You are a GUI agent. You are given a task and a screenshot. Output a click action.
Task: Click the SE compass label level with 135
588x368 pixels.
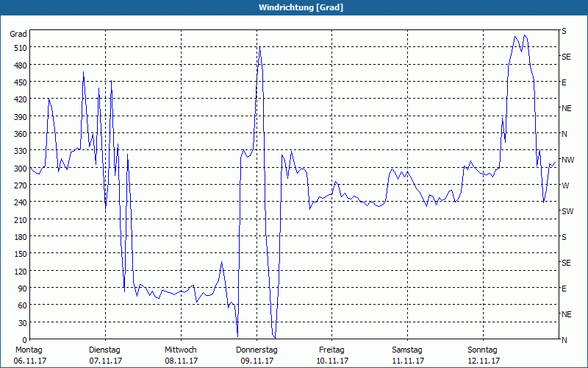coord(566,263)
